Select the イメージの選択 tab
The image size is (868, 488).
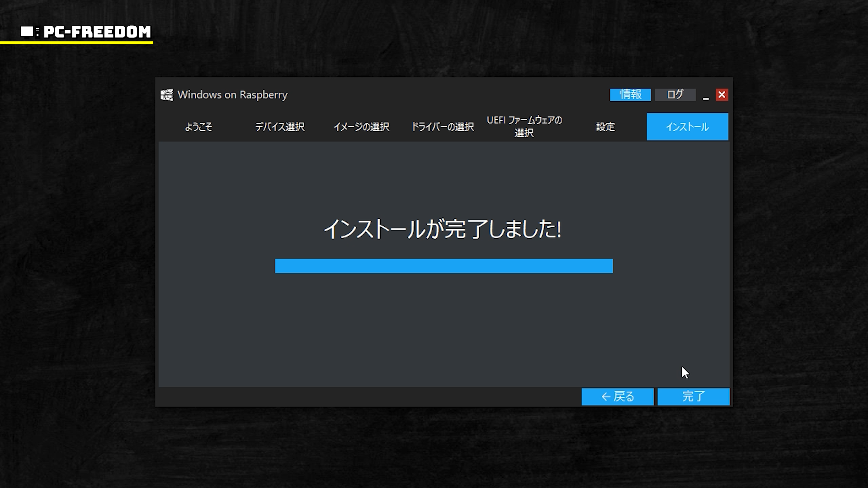361,127
